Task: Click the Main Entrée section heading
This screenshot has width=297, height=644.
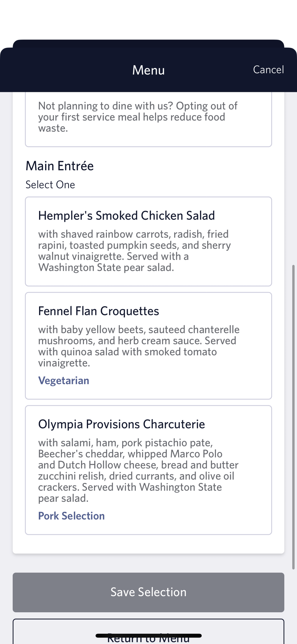Action: pyautogui.click(x=60, y=166)
